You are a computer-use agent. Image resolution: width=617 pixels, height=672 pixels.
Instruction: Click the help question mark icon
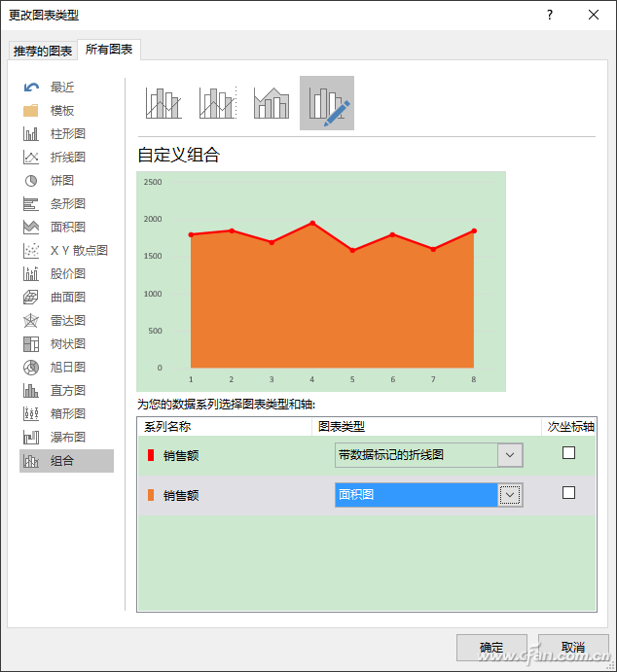(x=550, y=15)
